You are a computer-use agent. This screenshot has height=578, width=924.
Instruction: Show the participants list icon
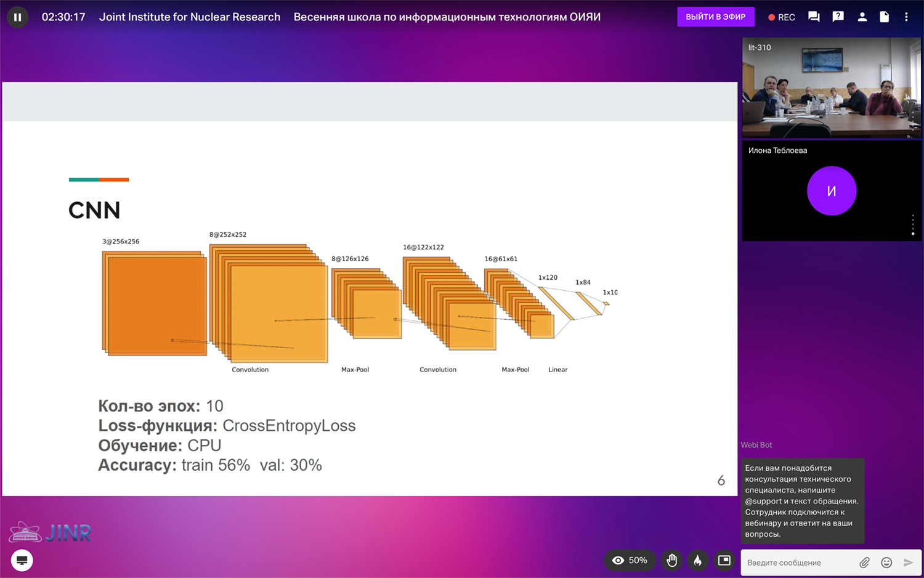(x=862, y=17)
